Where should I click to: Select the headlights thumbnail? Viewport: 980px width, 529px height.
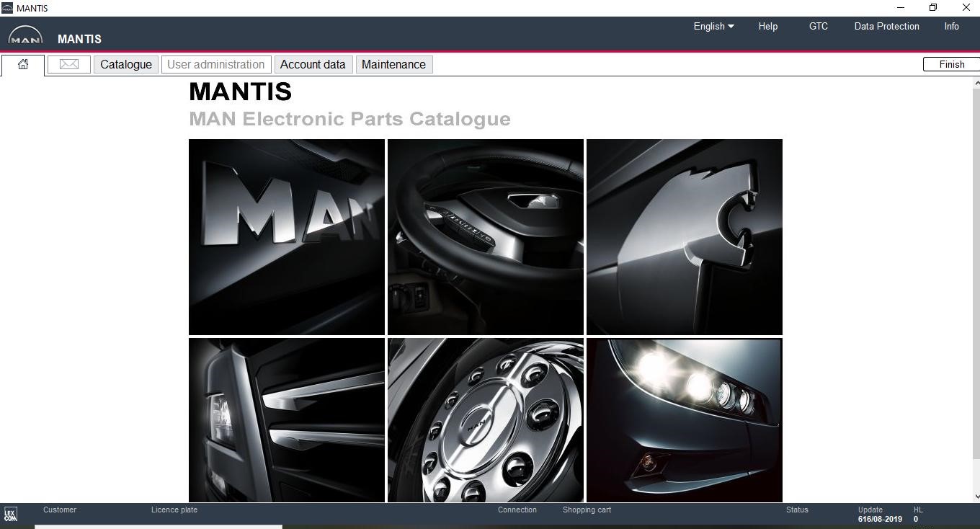point(685,420)
